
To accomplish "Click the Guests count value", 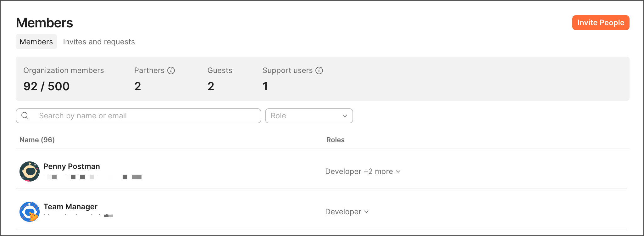I will [211, 86].
